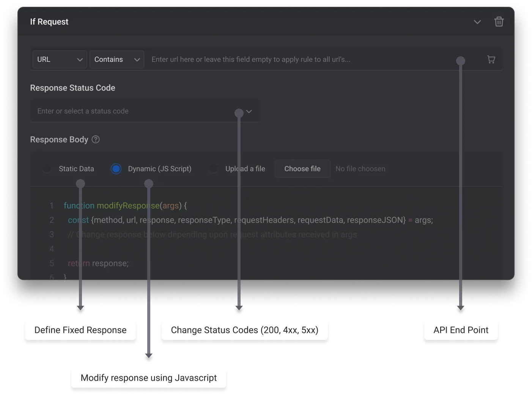Select the Upload a file radio button
The width and height of the screenshot is (532, 394).
pyautogui.click(x=214, y=169)
